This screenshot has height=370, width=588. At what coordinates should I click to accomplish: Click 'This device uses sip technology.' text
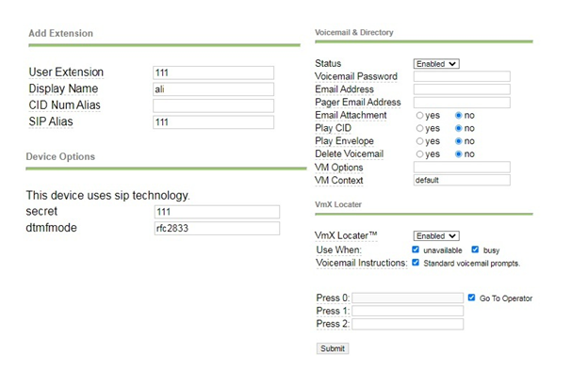[107, 196]
